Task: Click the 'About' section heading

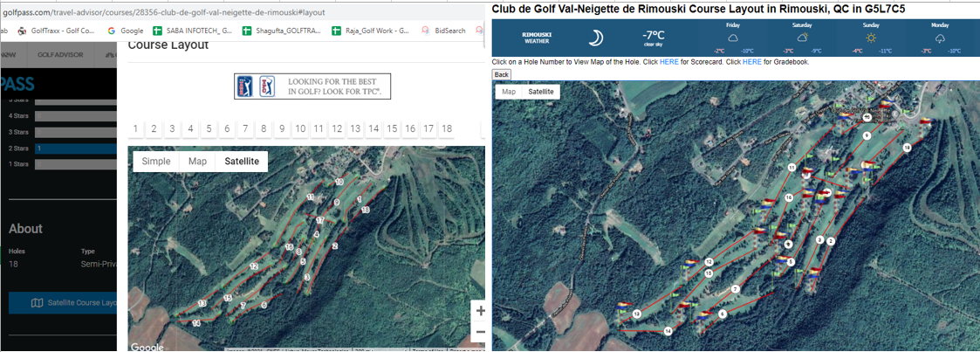Action: [x=25, y=228]
